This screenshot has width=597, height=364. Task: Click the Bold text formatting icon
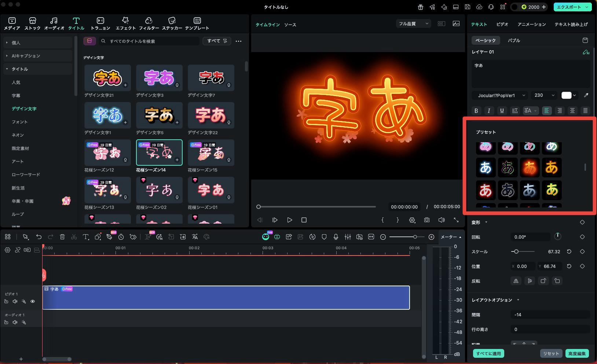click(476, 111)
